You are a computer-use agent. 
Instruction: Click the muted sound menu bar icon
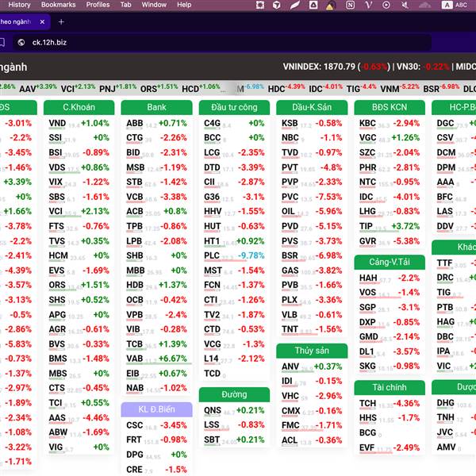coord(405,5)
